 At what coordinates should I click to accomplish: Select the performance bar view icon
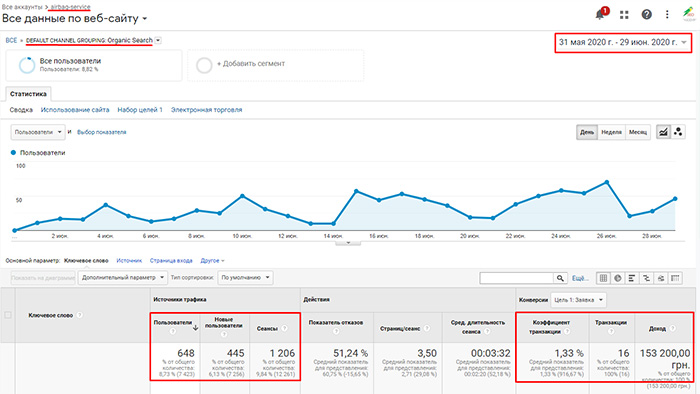[x=632, y=278]
